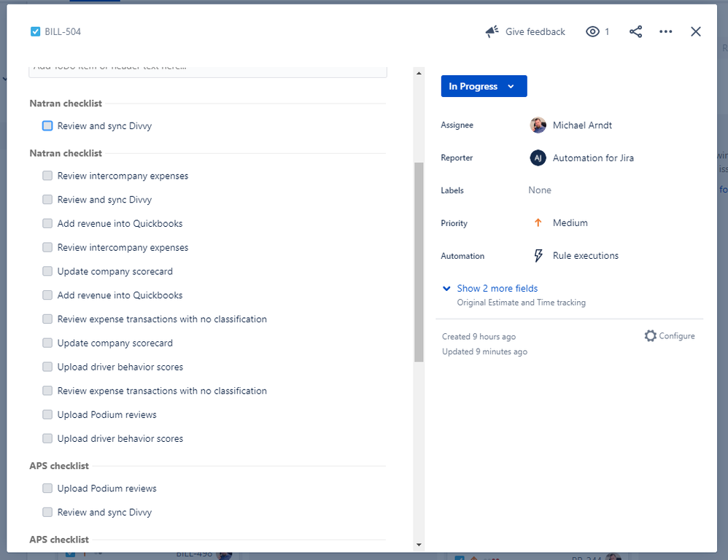Click the scroll up arrow of checklist panel

[419, 74]
